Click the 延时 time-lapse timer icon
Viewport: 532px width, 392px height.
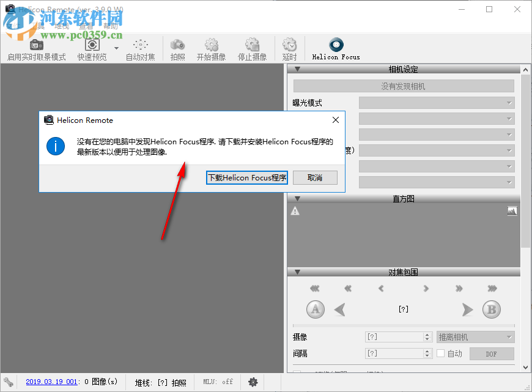tap(289, 45)
